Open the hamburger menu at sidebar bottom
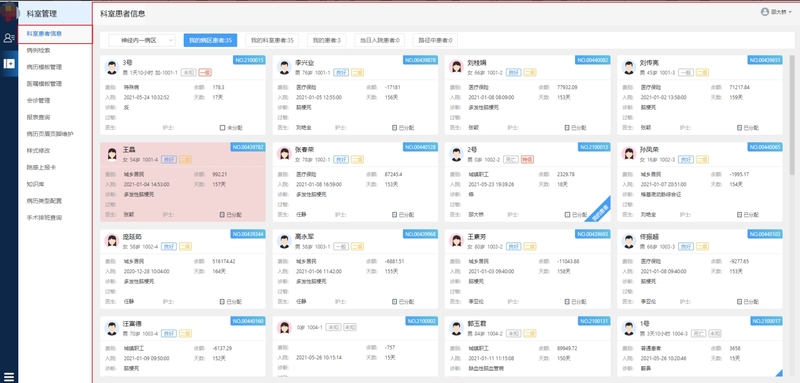The image size is (800, 383). 9,377
